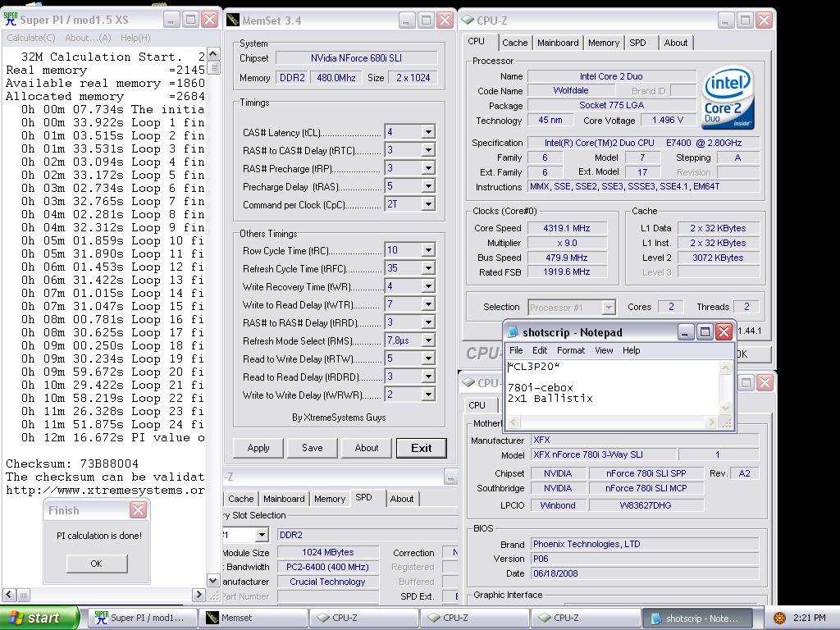Open Row Cycle Time (tRC) dropdown

[x=428, y=250]
